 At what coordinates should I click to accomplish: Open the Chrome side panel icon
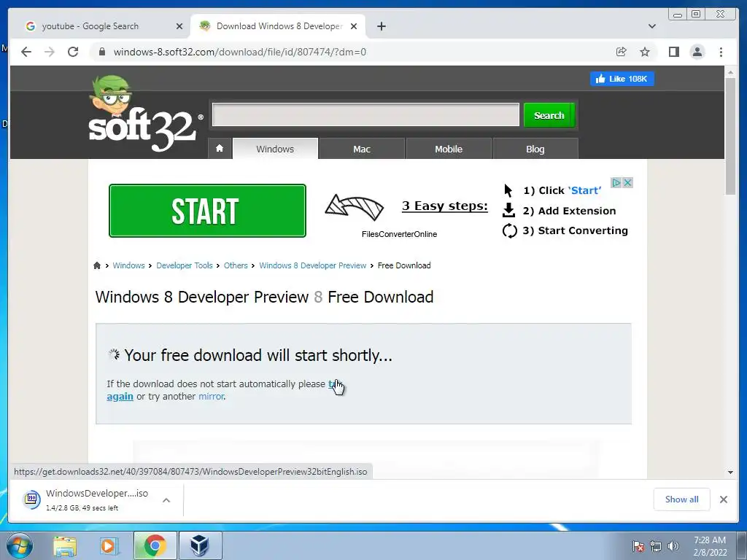673,52
